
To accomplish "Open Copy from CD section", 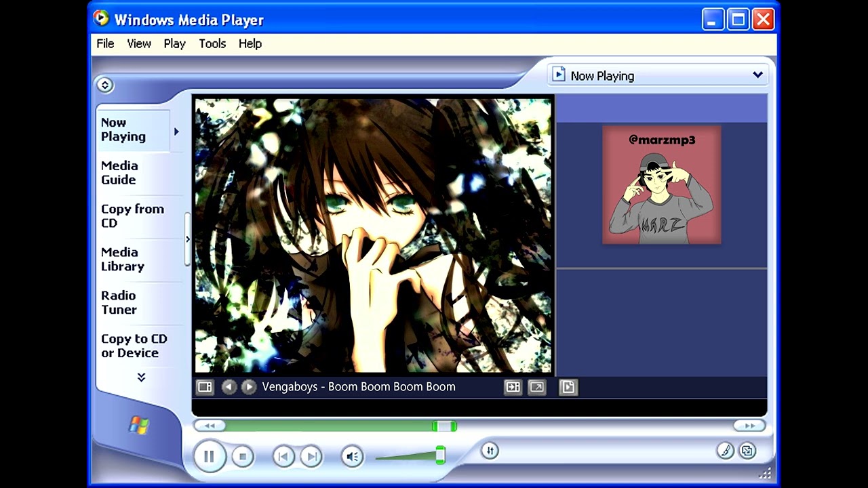I will (x=132, y=216).
